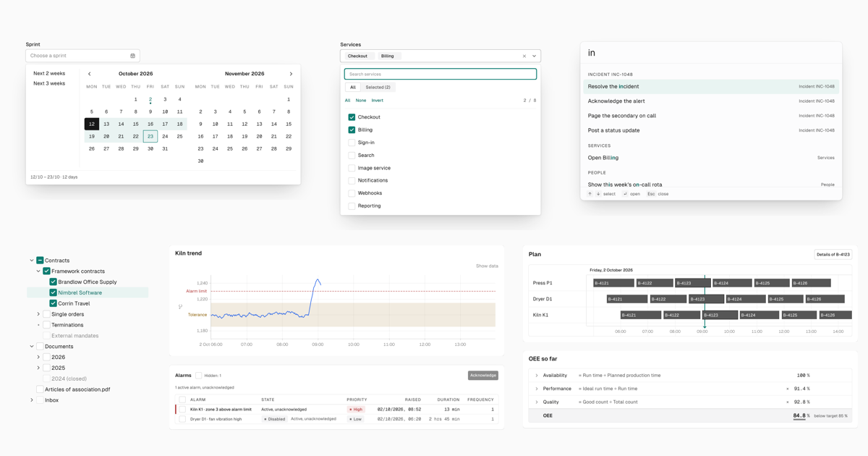
Task: Run Resolve the incident command
Action: (x=711, y=86)
